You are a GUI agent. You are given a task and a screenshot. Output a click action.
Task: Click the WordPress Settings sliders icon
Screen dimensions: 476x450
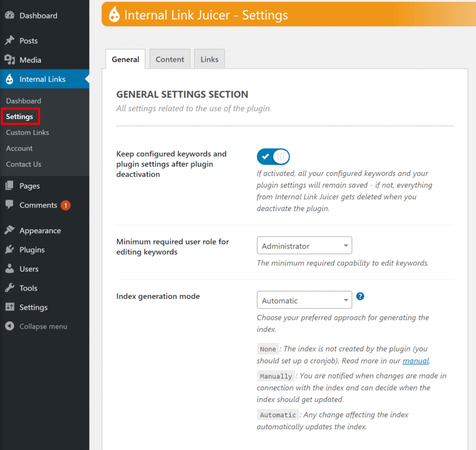10,307
